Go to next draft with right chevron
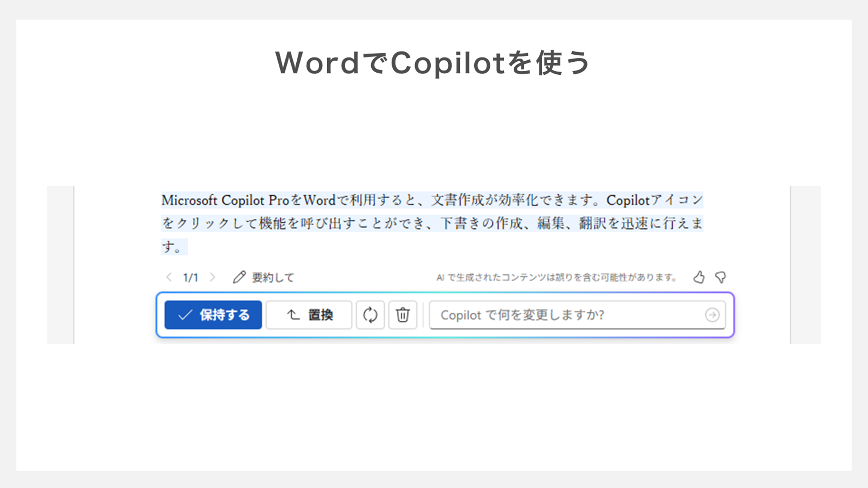The image size is (868, 488). tap(212, 277)
